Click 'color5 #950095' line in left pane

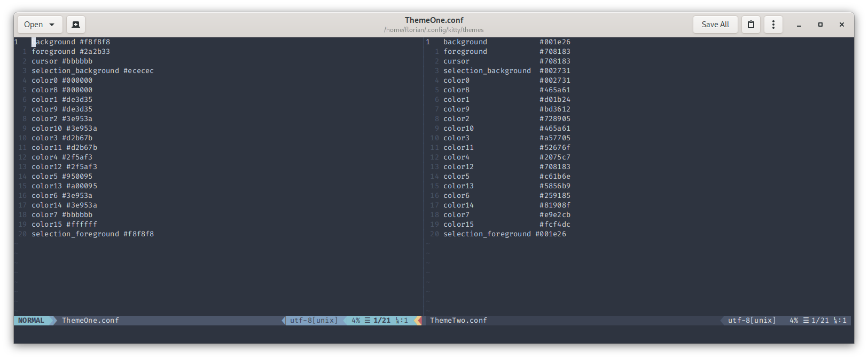click(x=62, y=177)
